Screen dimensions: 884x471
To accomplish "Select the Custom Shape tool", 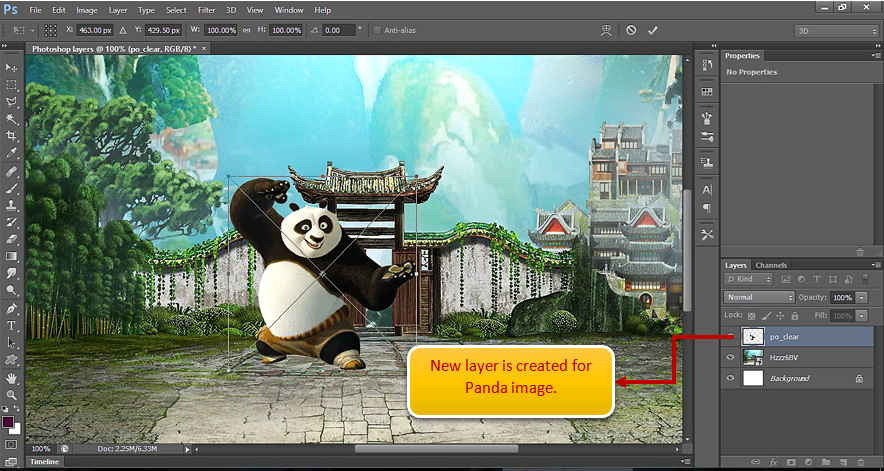I will (x=11, y=359).
